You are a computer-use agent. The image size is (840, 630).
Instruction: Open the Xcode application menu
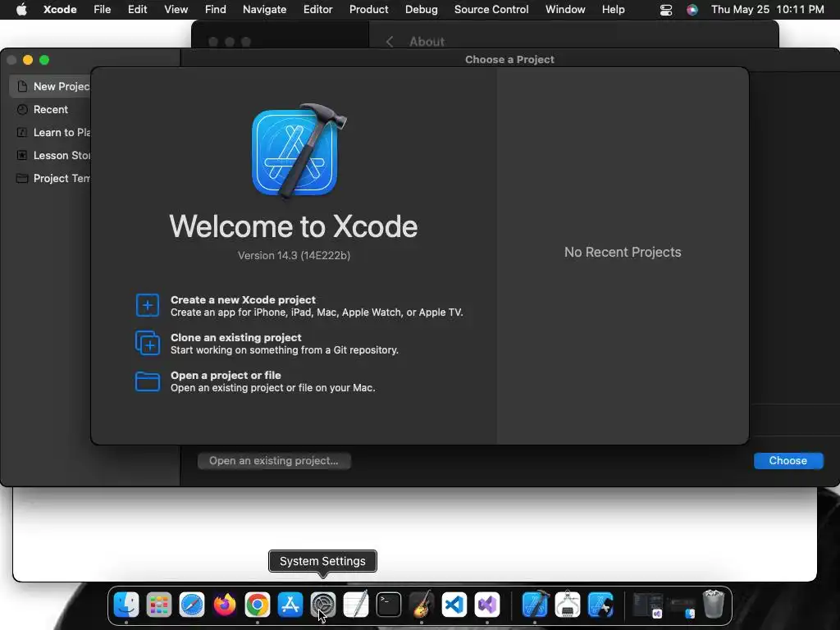click(60, 9)
